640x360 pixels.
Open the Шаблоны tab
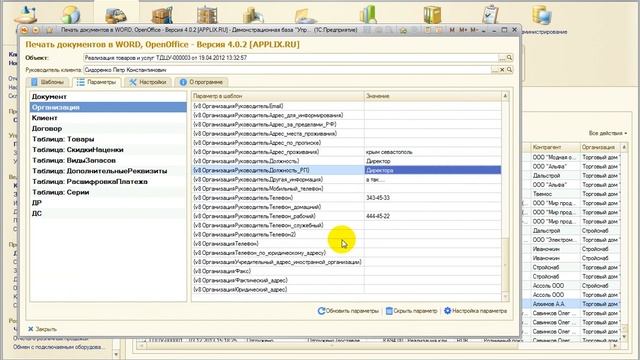pyautogui.click(x=47, y=82)
